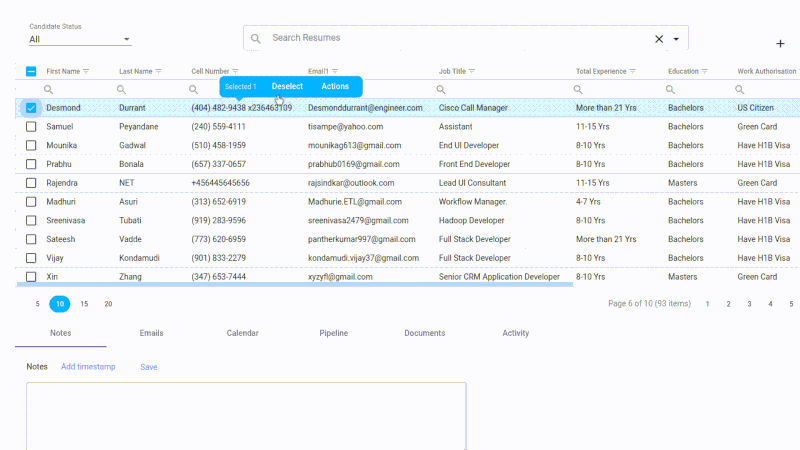Viewport: 800px width, 450px height.
Task: Toggle the select-all header checkbox
Action: click(31, 72)
